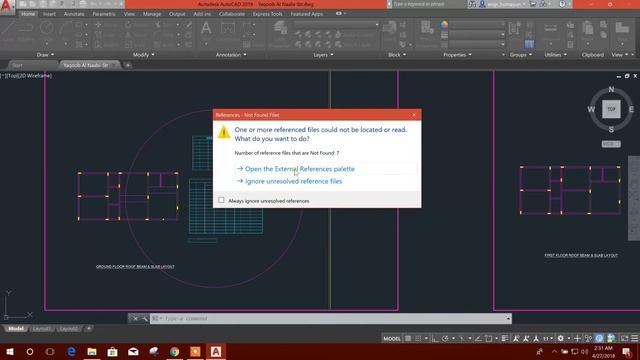Click the Match Properties icon
The width and height of the screenshot is (640, 360).
427,27
